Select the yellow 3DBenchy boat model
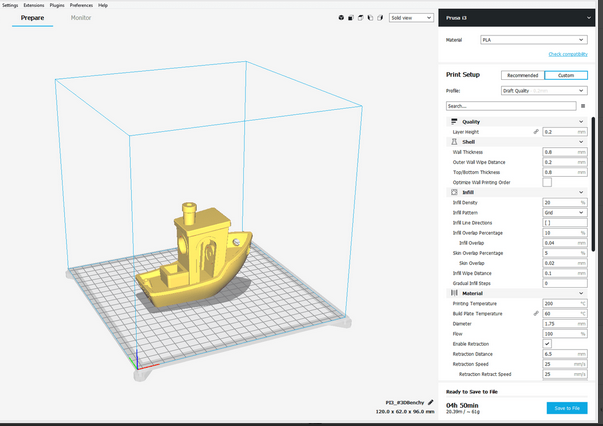 pyautogui.click(x=194, y=256)
